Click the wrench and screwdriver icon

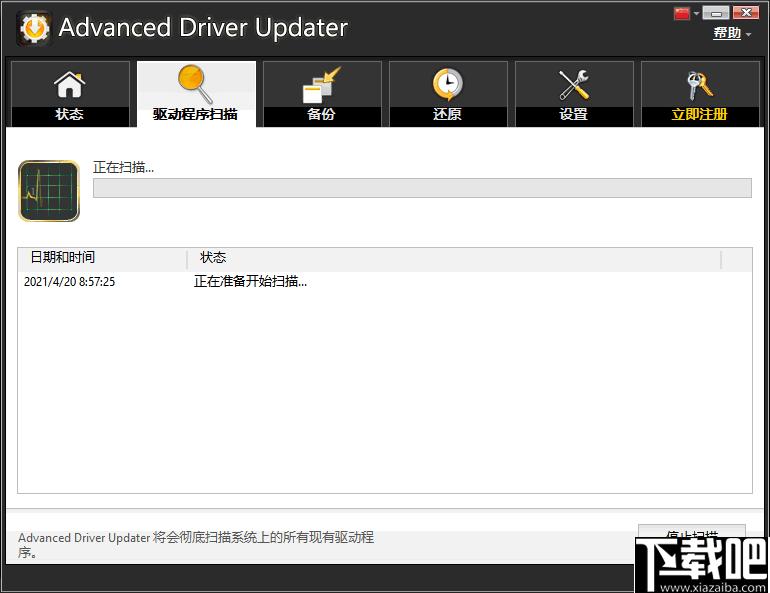[574, 84]
